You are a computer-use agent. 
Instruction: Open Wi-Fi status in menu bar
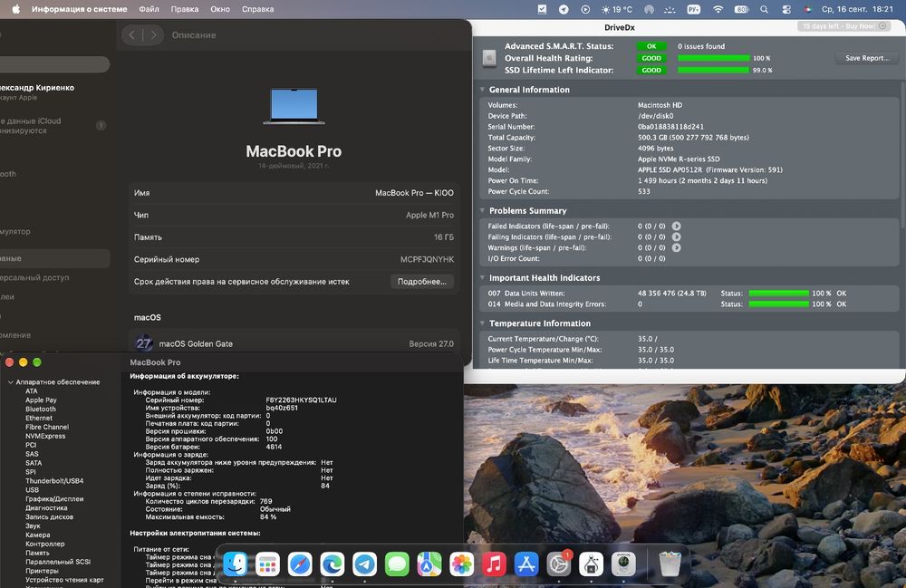(718, 9)
